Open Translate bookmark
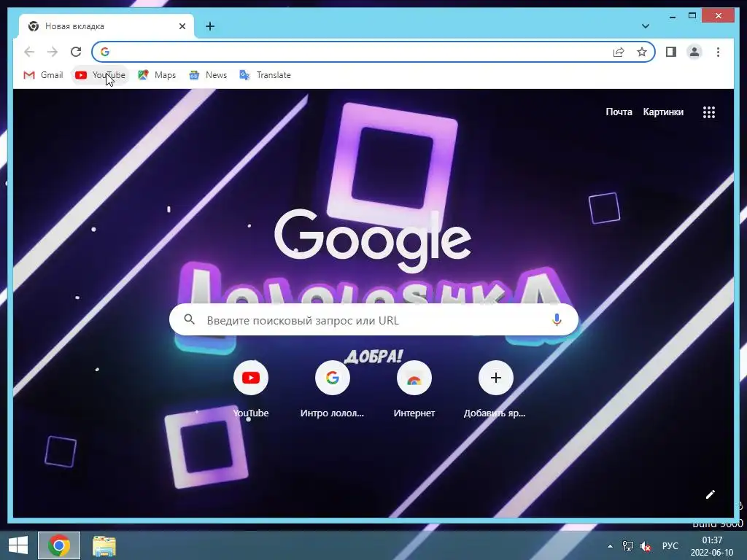 [265, 75]
